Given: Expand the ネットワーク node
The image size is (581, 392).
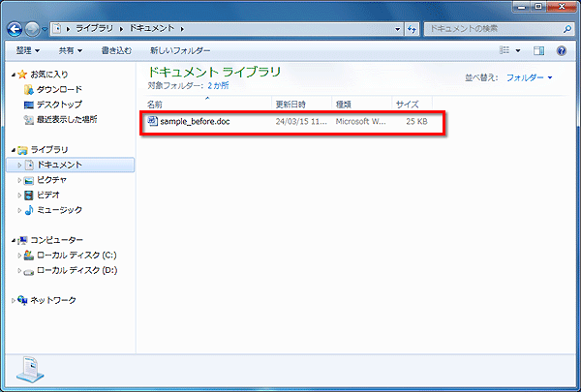Looking at the screenshot, I should click(14, 300).
